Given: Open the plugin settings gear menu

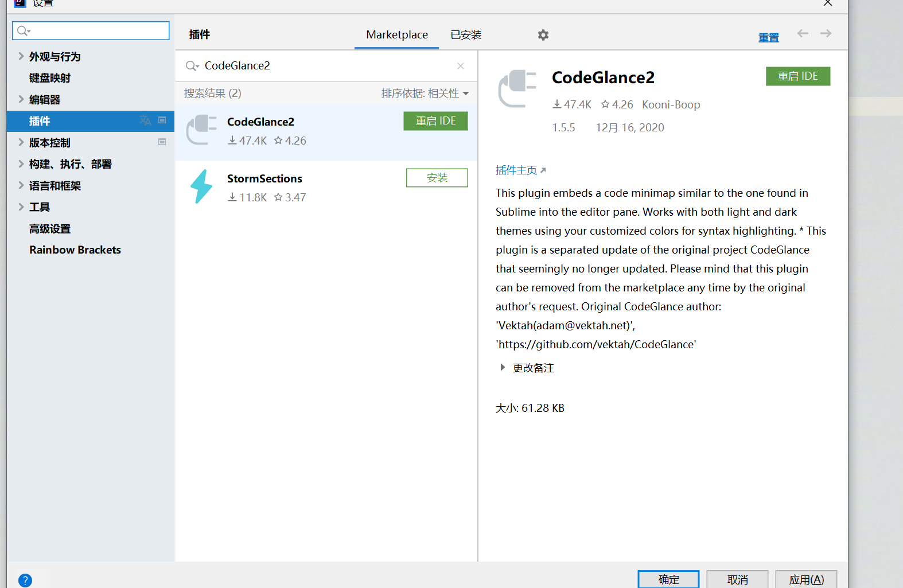Looking at the screenshot, I should pyautogui.click(x=543, y=35).
